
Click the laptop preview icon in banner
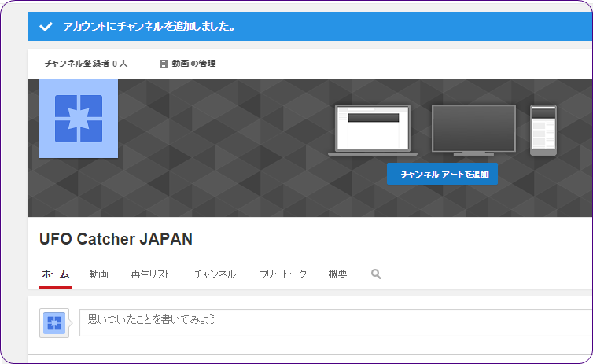[373, 131]
